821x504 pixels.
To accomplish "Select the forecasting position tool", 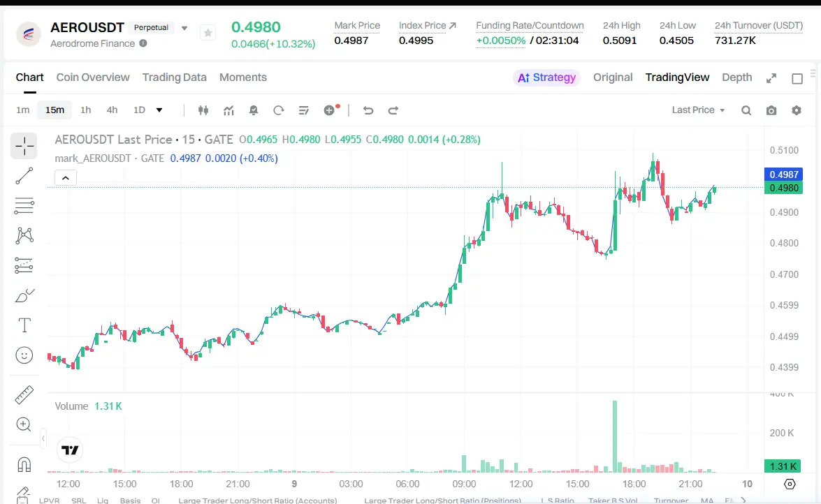I will pyautogui.click(x=24, y=265).
